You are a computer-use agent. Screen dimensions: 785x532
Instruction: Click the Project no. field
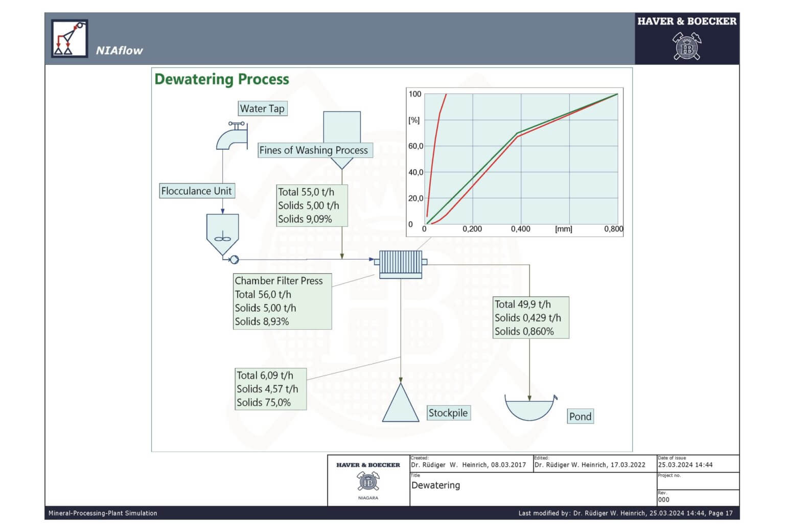pos(698,481)
